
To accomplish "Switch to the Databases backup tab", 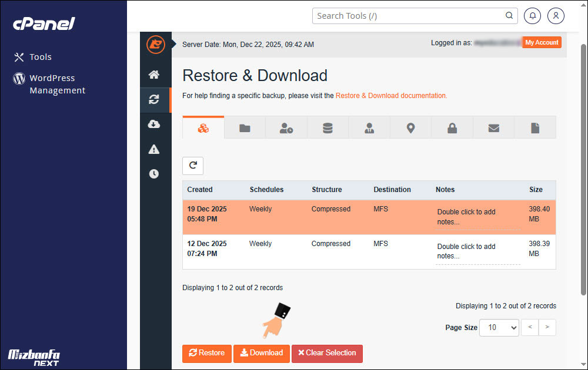I will [328, 127].
